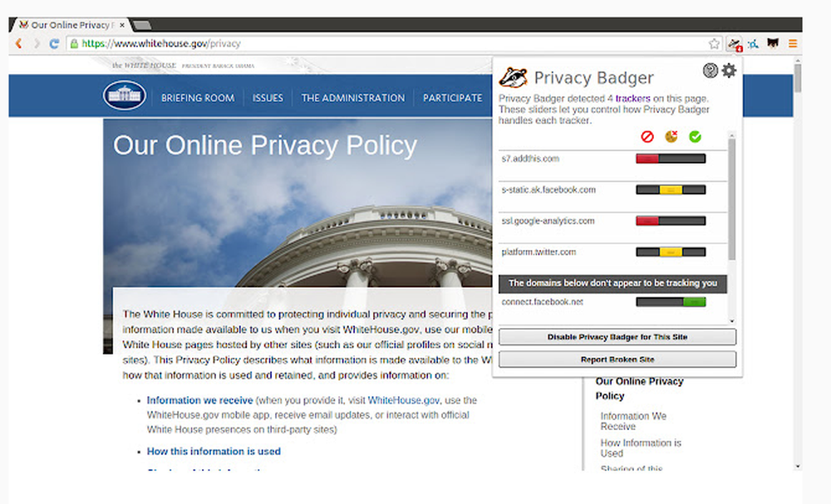Click the page vertical scrollbar thumb

click(798, 76)
